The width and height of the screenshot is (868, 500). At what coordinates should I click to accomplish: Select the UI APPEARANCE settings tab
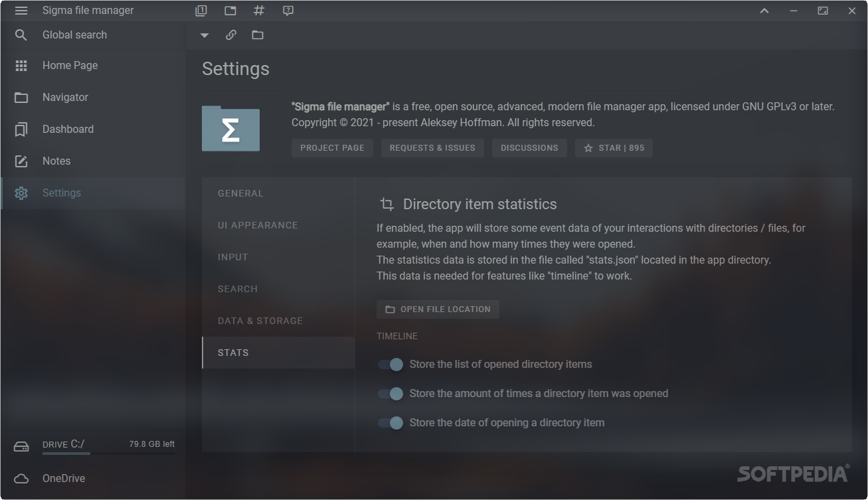278,225
